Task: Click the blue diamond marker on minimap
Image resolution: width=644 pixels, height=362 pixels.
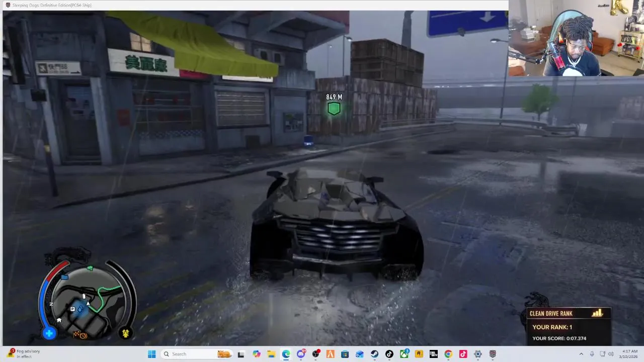Action: 80,309
